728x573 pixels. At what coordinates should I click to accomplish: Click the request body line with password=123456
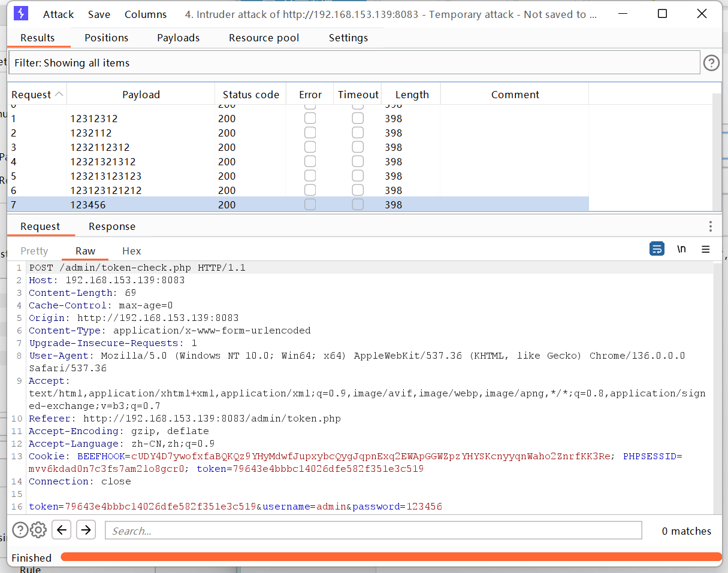(x=235, y=507)
